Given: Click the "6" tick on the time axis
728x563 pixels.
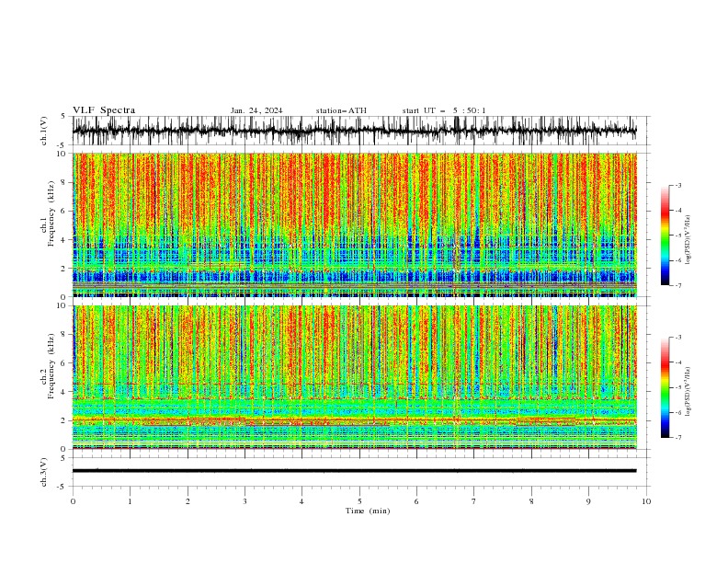Looking at the screenshot, I should pyautogui.click(x=416, y=501).
